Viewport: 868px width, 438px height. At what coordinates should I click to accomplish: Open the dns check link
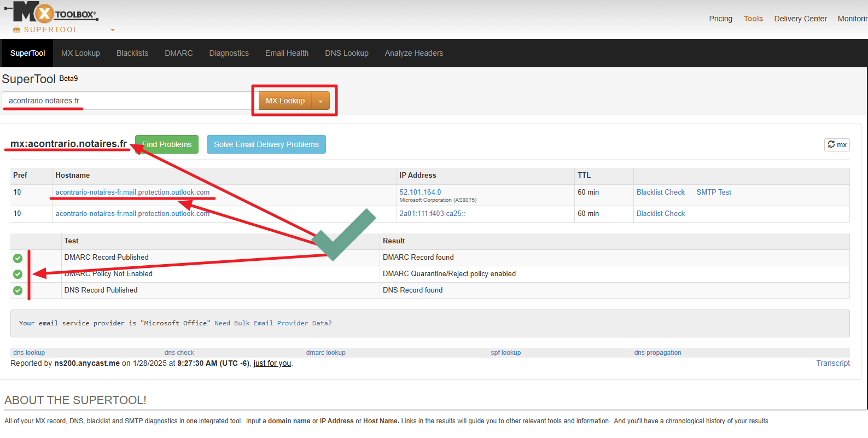point(179,353)
